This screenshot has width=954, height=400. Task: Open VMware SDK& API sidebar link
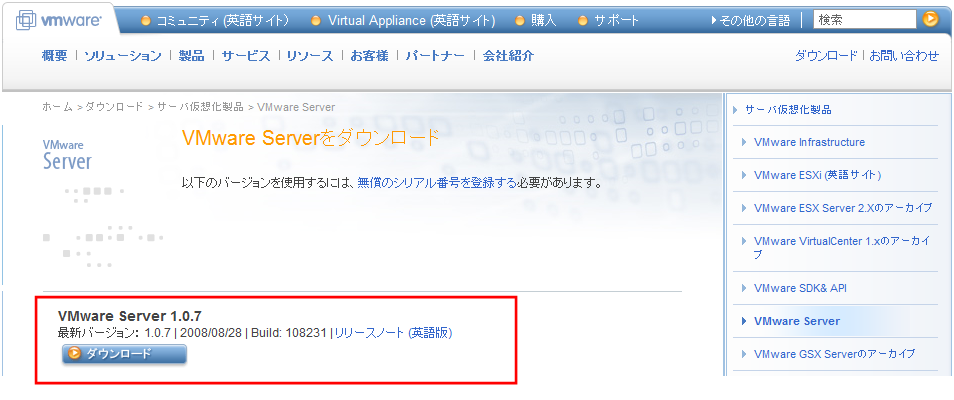(800, 288)
